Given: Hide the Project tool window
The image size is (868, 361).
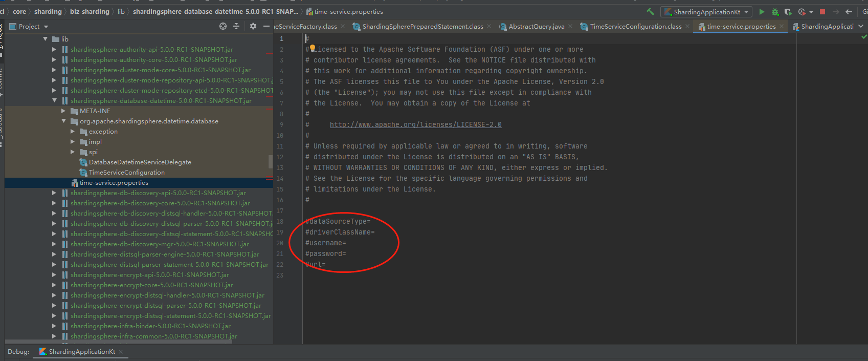Looking at the screenshot, I should 266,26.
